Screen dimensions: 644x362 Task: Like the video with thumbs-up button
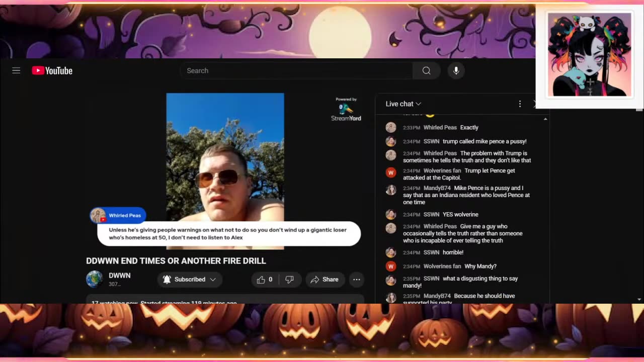(265, 280)
